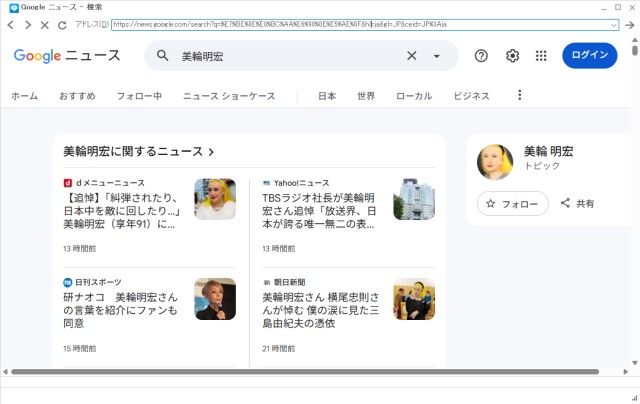Switch to the フォロー中 tab
Image resolution: width=640 pixels, height=404 pixels.
139,96
